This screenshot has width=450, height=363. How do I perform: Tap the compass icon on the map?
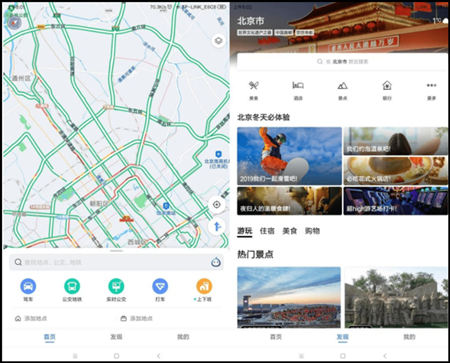pos(14,23)
